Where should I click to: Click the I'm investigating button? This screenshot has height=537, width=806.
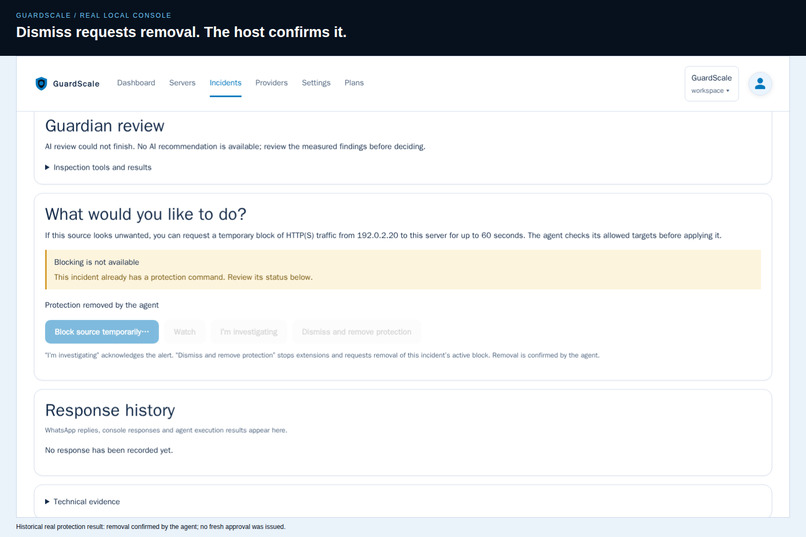(249, 332)
